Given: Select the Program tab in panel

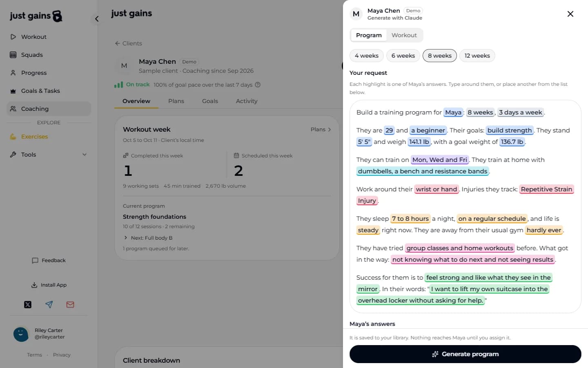Looking at the screenshot, I should pos(369,35).
